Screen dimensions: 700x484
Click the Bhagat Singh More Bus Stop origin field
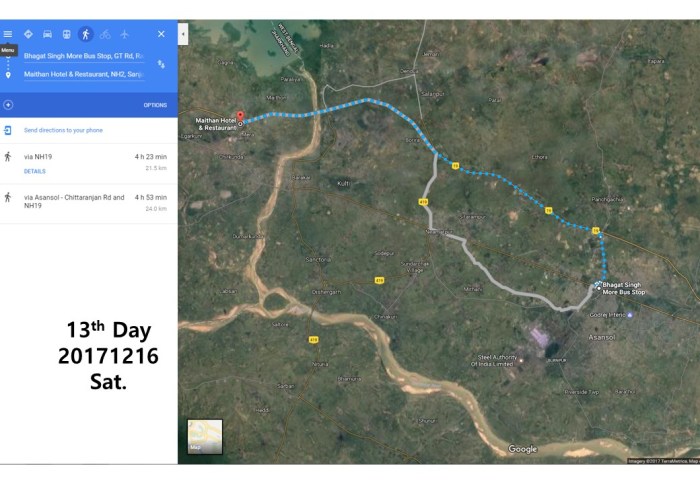(x=84, y=56)
